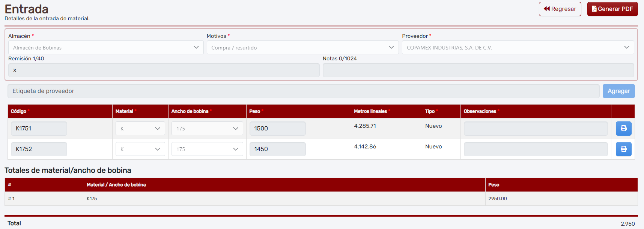Image resolution: width=644 pixels, height=229 pixels.
Task: Select the Peso field showing 1500
Action: (277, 129)
